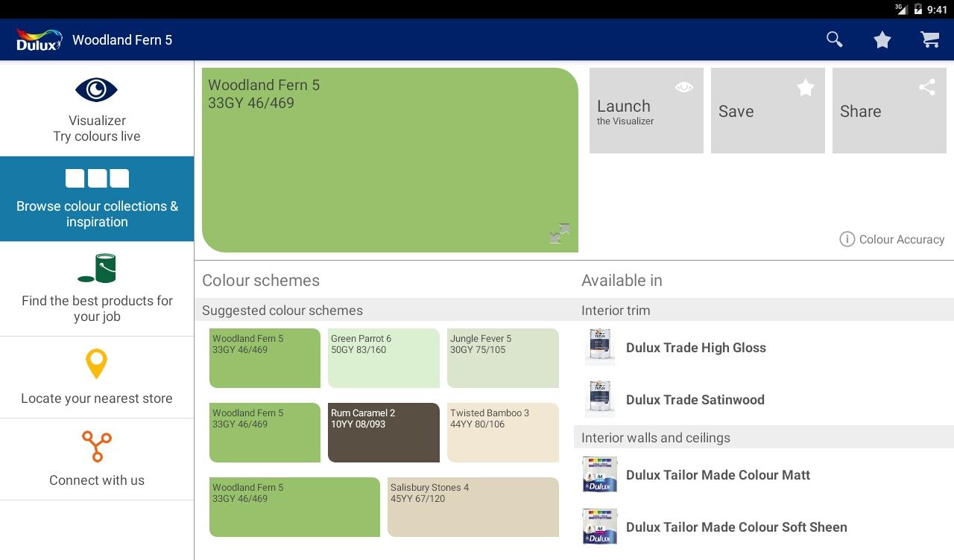Tap the Interior trim section heading

point(616,311)
